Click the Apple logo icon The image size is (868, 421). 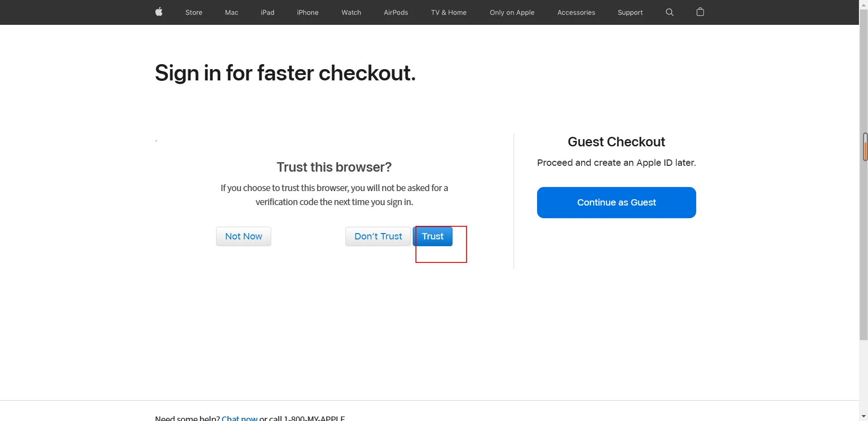pyautogui.click(x=159, y=12)
